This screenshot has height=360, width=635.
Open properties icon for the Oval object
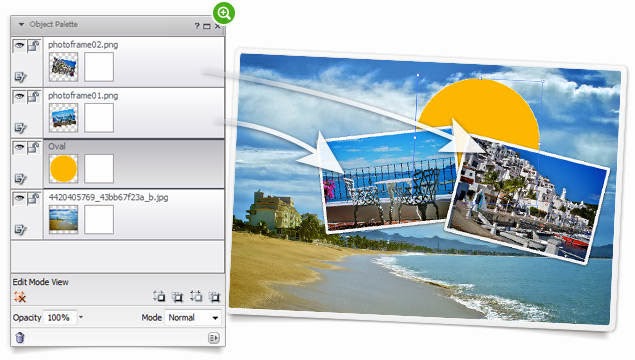click(x=20, y=179)
